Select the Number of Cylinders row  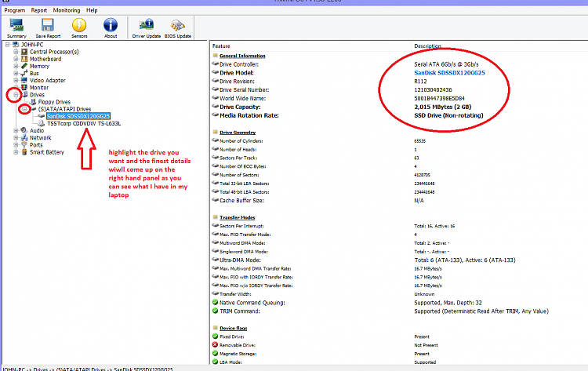point(398,141)
